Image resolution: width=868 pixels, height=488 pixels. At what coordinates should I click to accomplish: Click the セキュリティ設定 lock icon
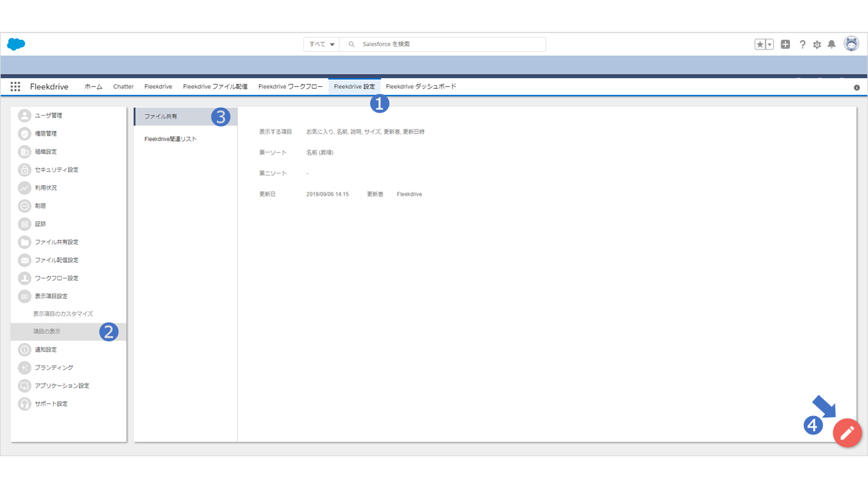[24, 169]
